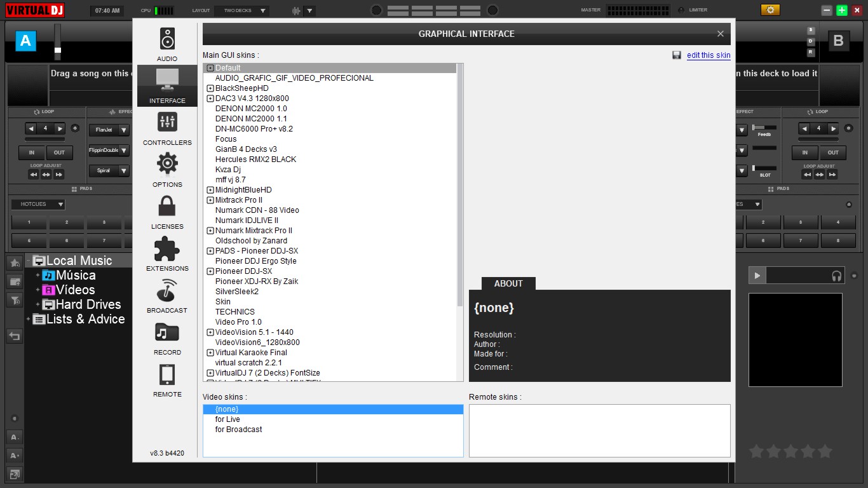Open the HOTCUES pads dropdown on left deck
This screenshot has width=868, height=488.
click(38, 205)
